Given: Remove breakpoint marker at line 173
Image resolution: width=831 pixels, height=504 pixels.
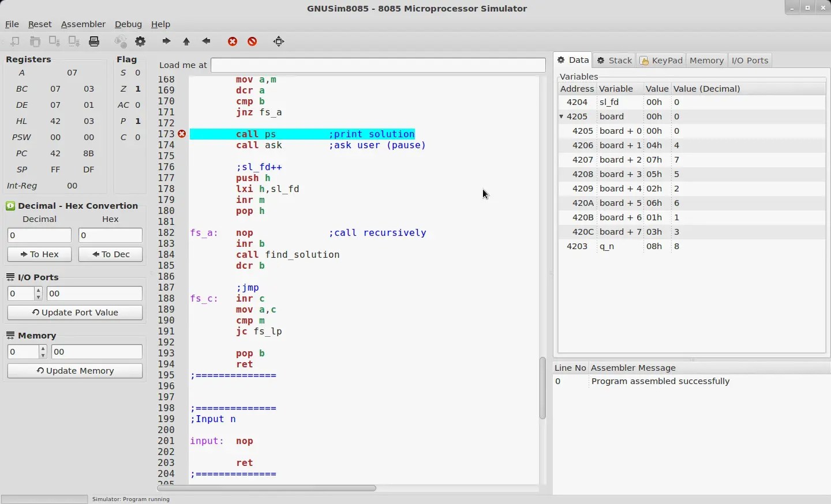Looking at the screenshot, I should click(x=182, y=134).
